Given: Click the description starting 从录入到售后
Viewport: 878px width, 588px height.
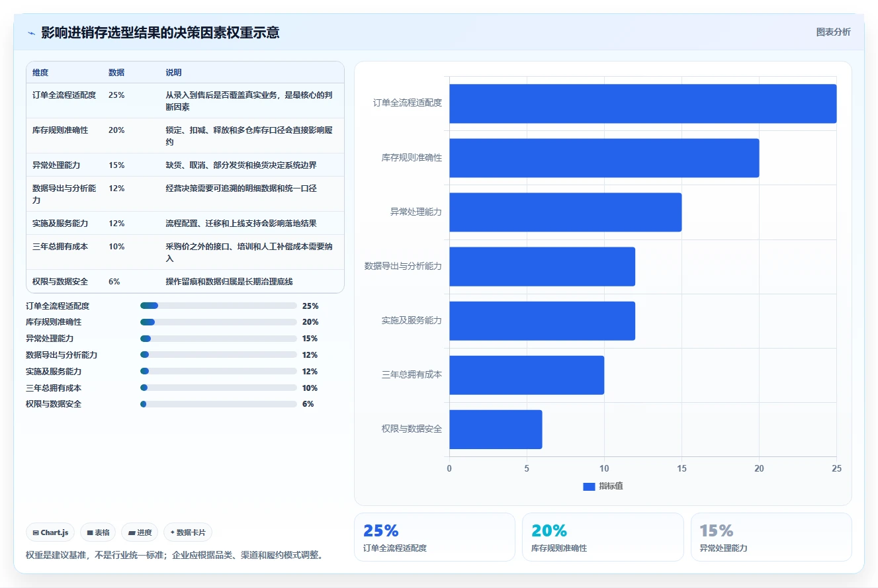Looking at the screenshot, I should point(248,101).
